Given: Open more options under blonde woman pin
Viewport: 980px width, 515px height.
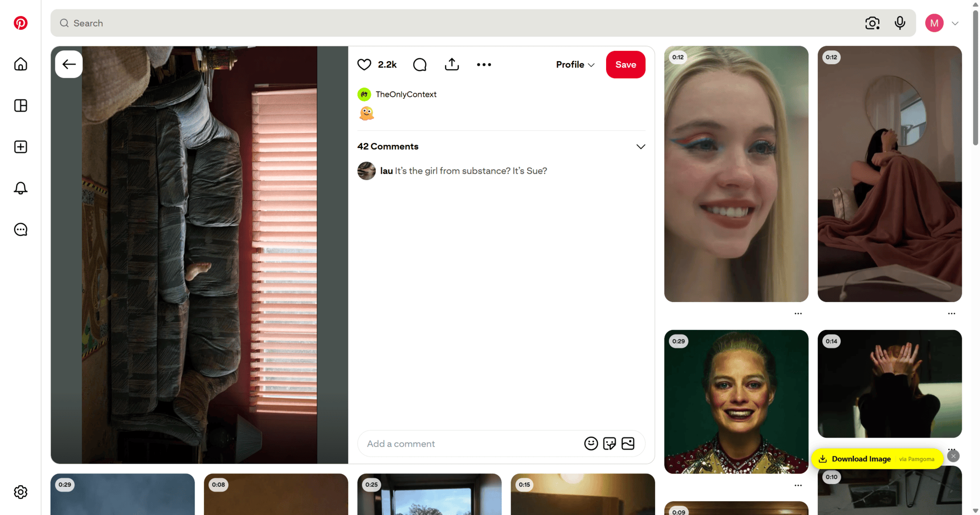Looking at the screenshot, I should pyautogui.click(x=798, y=313).
